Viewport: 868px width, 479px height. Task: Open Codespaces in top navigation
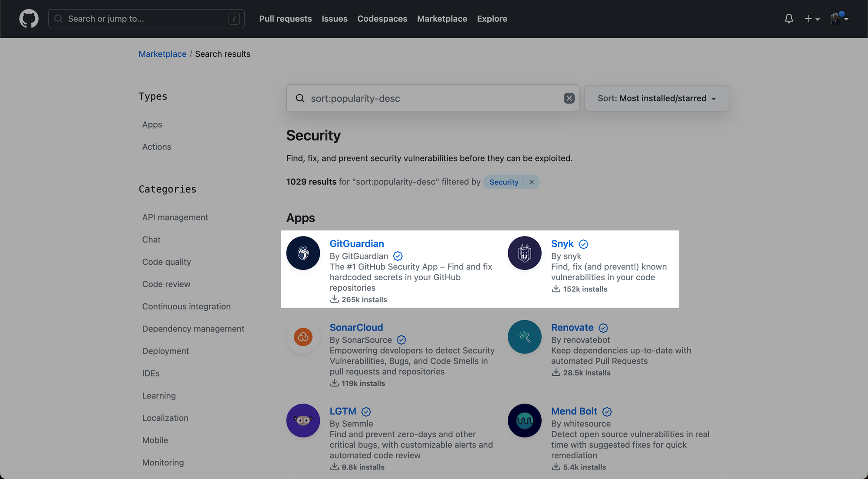382,19
